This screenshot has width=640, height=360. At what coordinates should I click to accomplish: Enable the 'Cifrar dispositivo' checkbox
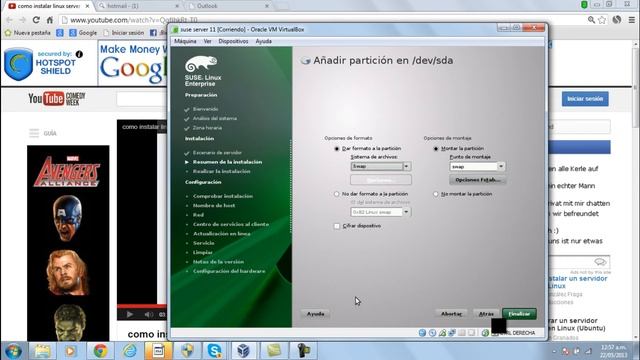tap(337, 226)
